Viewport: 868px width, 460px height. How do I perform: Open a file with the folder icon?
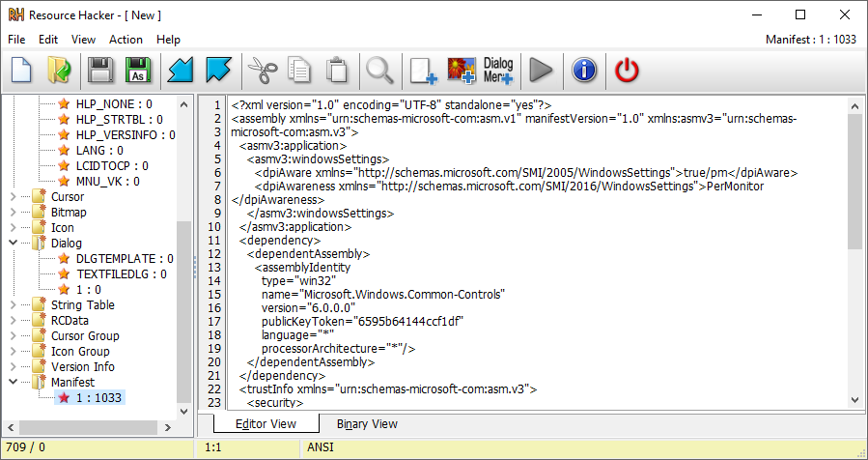59,70
